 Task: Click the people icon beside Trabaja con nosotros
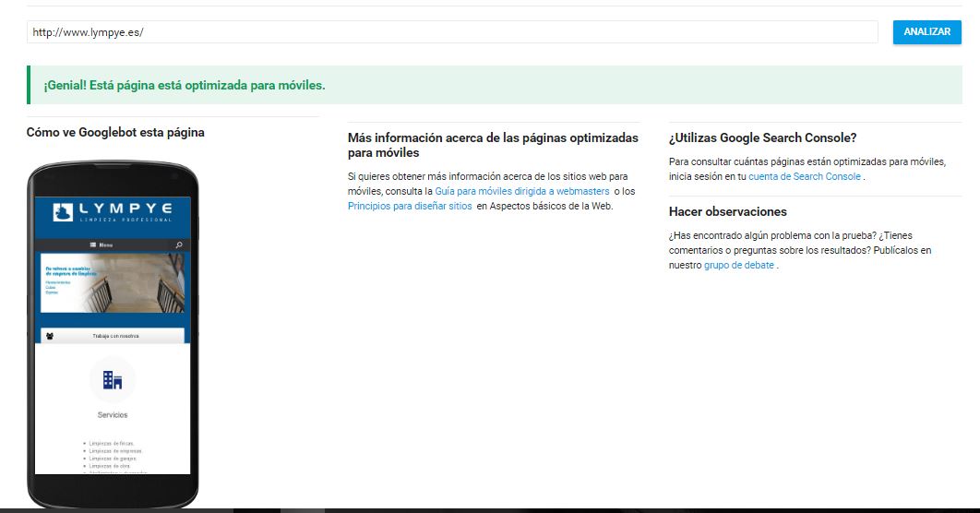point(50,336)
